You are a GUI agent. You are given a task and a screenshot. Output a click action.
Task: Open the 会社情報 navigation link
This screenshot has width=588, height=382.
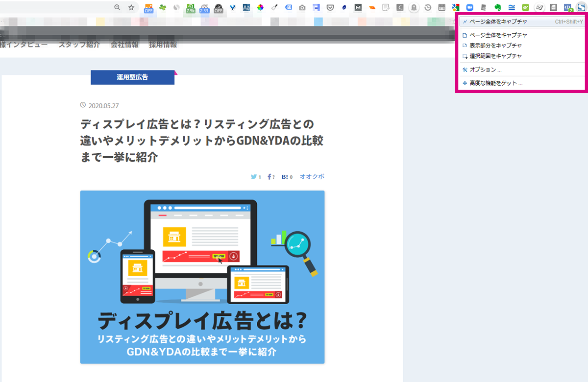pyautogui.click(x=124, y=45)
